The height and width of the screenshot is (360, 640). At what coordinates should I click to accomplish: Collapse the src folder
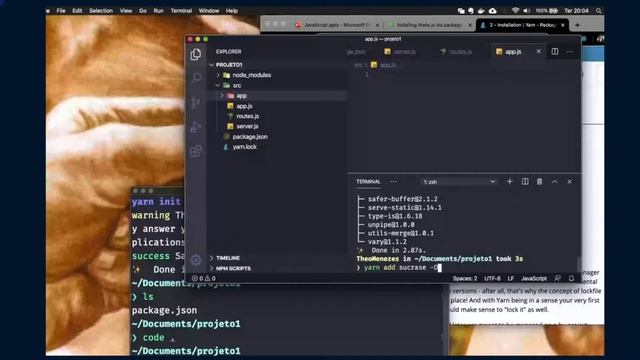(218, 85)
